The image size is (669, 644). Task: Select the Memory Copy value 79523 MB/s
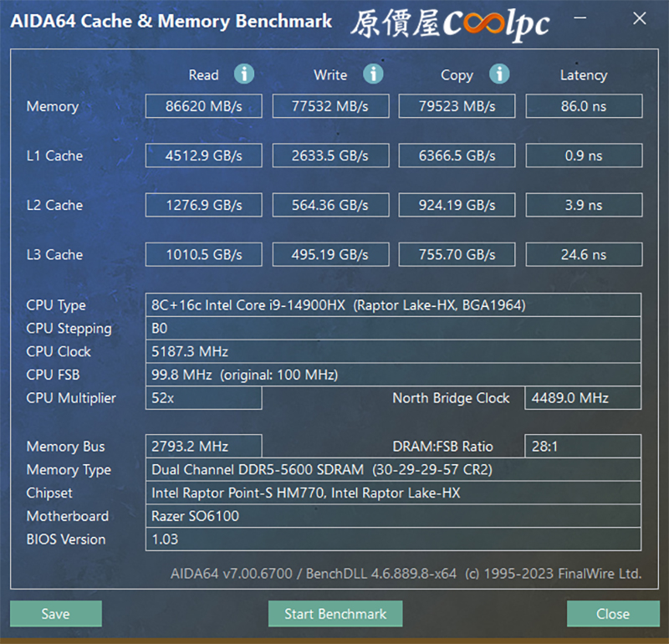[457, 106]
